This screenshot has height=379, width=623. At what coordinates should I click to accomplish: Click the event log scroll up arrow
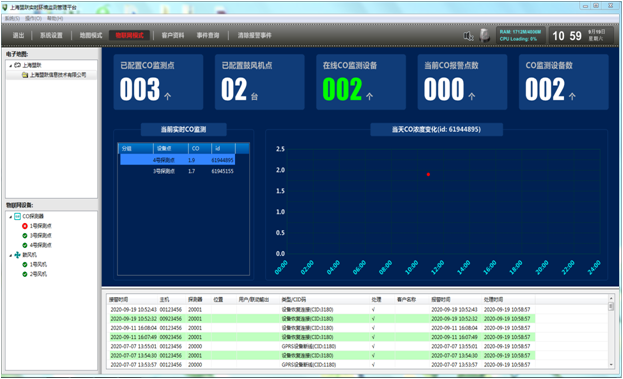click(x=611, y=298)
